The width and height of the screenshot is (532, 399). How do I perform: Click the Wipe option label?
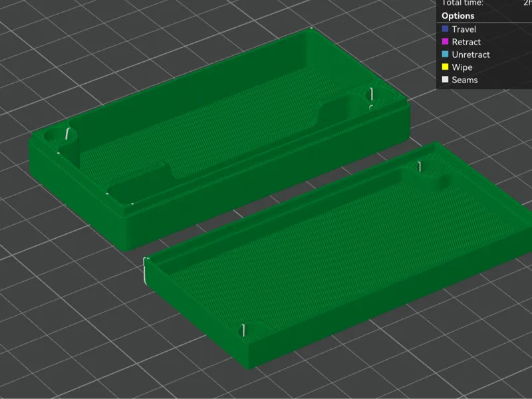pyautogui.click(x=462, y=67)
